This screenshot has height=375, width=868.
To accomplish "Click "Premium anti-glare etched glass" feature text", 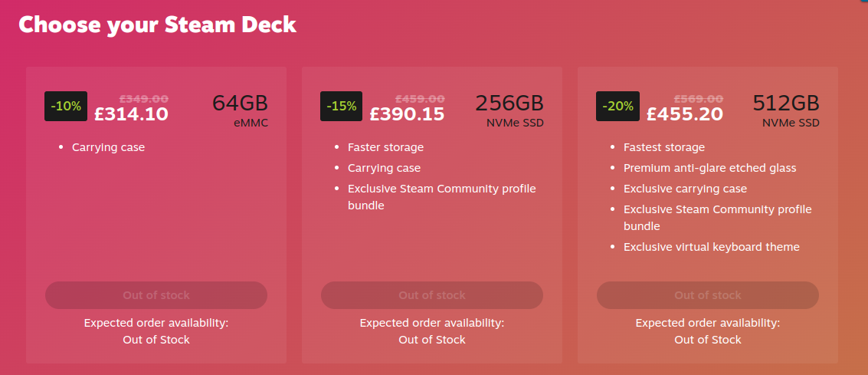I will point(709,168).
